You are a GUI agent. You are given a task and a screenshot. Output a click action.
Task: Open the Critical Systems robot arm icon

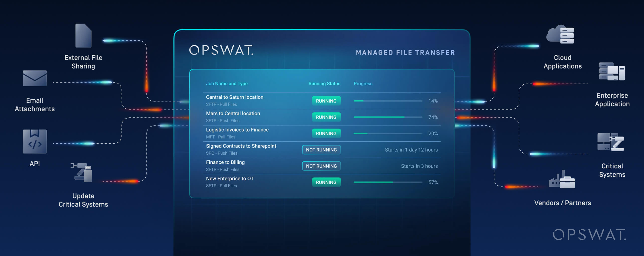tap(611, 142)
